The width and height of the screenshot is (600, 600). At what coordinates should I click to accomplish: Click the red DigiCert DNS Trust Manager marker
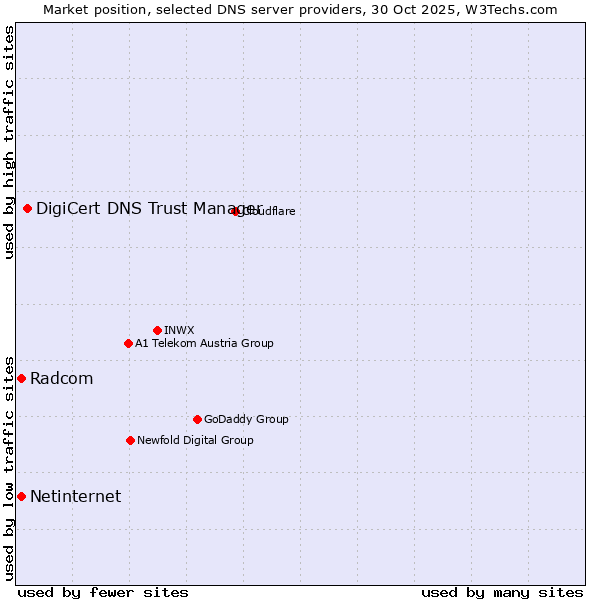click(x=28, y=208)
